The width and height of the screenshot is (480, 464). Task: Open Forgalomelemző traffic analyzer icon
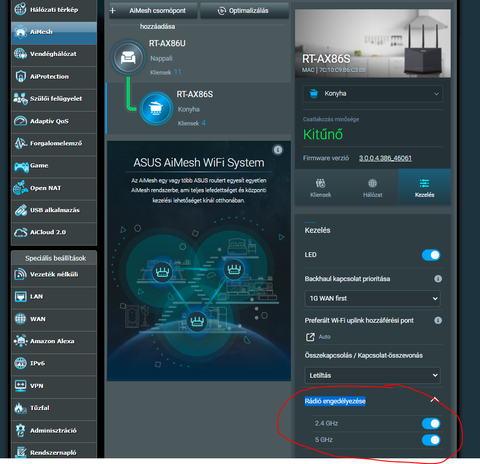point(20,143)
